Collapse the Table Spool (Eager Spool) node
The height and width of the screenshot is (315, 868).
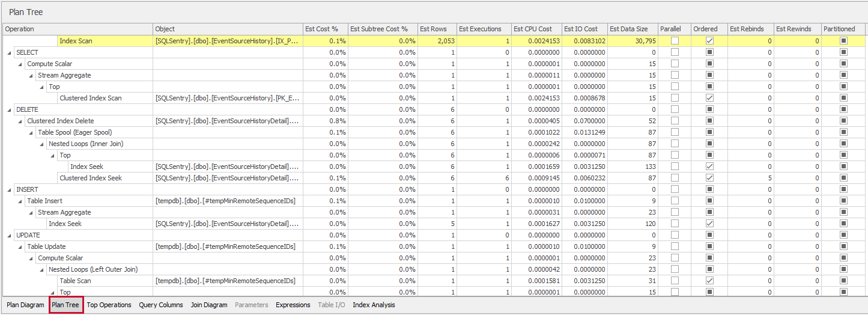click(31, 132)
